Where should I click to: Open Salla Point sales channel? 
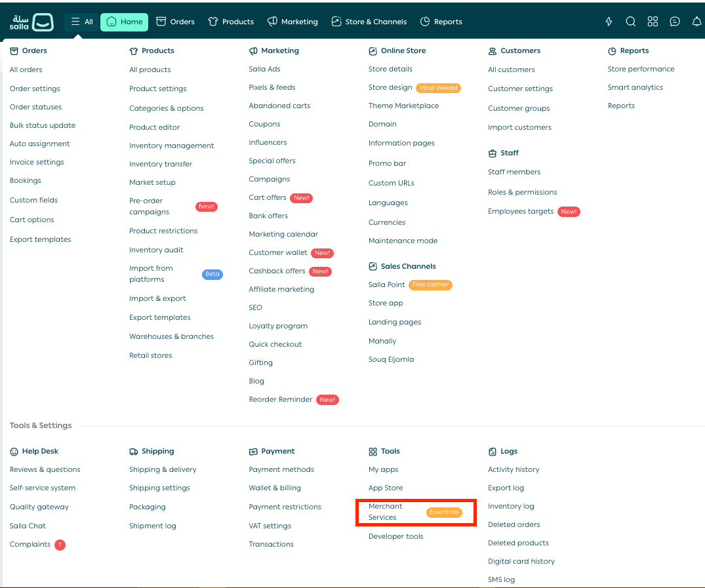pyautogui.click(x=387, y=284)
